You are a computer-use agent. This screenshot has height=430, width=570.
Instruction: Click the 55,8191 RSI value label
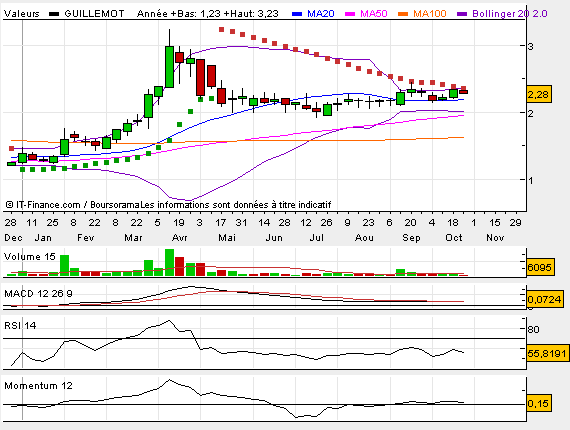(x=547, y=353)
